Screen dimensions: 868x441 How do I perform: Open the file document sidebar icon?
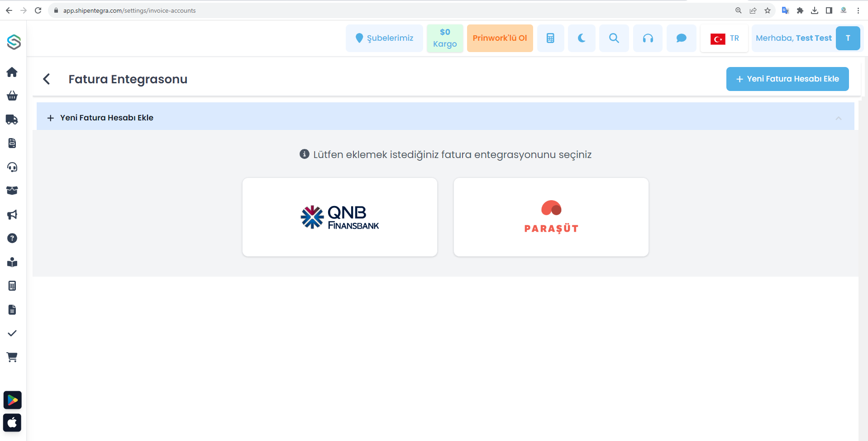(x=12, y=310)
